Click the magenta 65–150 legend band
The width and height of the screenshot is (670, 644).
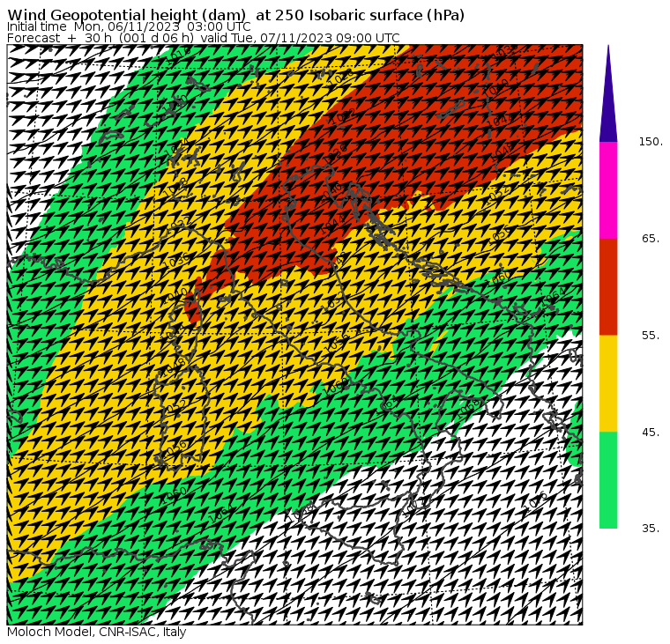pos(608,190)
